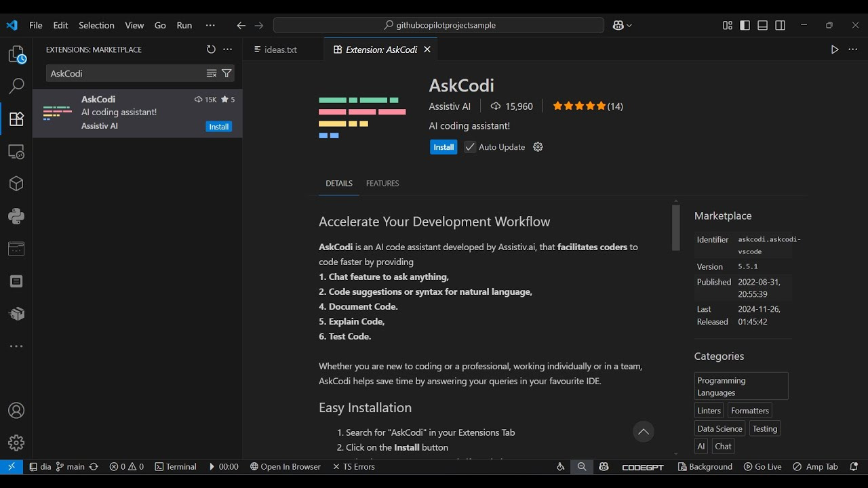This screenshot has height=488, width=868.
Task: Open notifications bell in status bar
Action: (853, 466)
